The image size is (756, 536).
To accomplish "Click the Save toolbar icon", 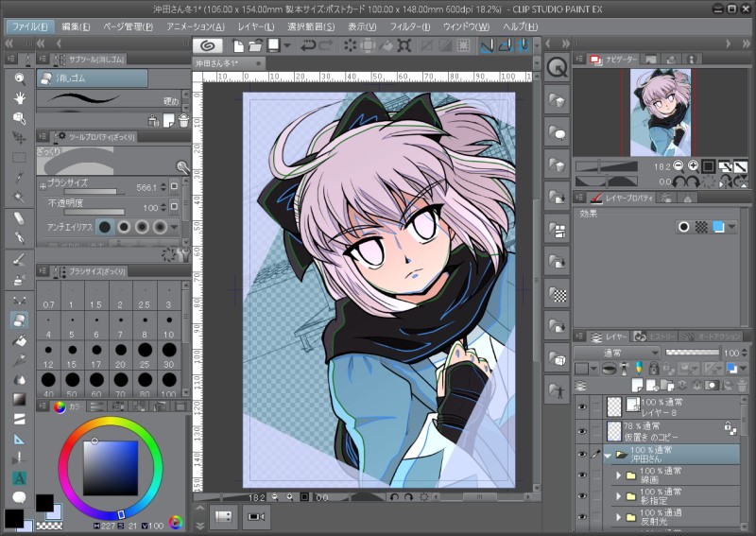I will tap(273, 45).
